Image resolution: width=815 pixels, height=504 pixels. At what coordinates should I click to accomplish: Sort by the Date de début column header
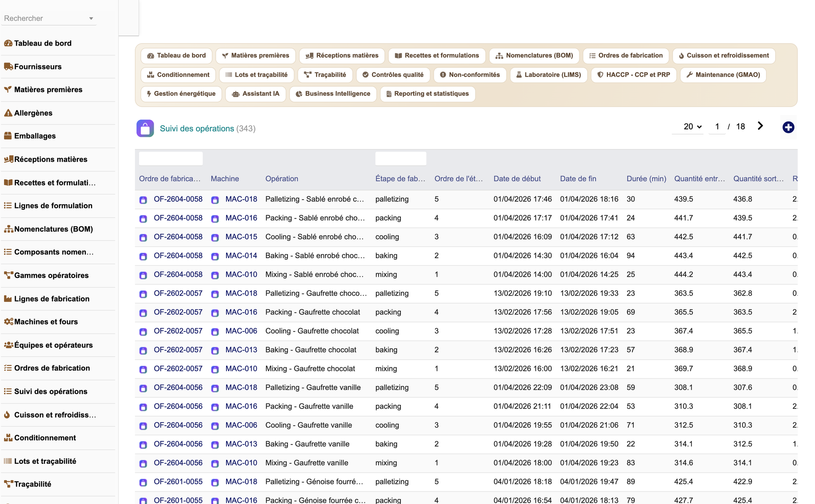coord(517,179)
